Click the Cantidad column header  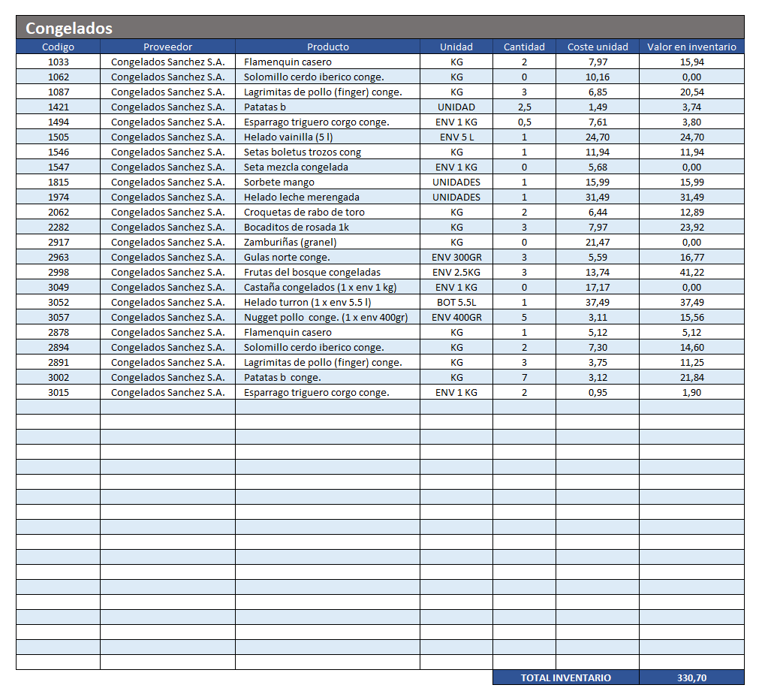coord(524,47)
